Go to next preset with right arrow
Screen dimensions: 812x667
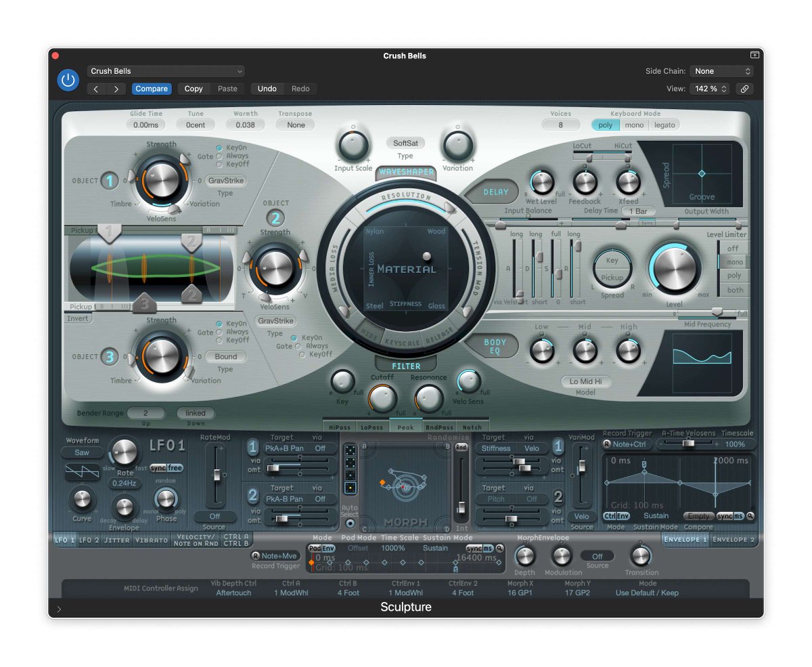pyautogui.click(x=116, y=89)
